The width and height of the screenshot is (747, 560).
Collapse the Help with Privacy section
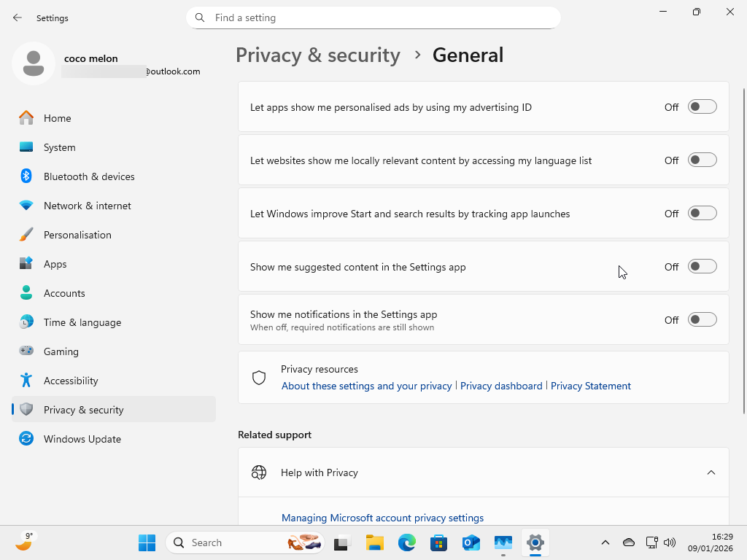(711, 472)
